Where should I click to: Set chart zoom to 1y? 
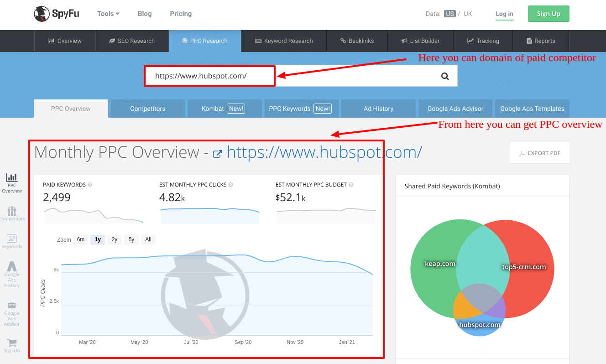pyautogui.click(x=98, y=239)
